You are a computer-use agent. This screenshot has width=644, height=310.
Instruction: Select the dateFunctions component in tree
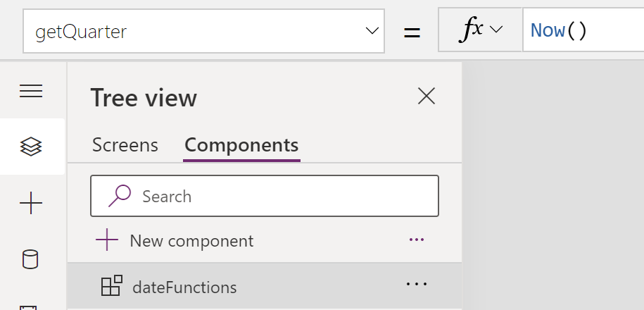tap(265, 286)
